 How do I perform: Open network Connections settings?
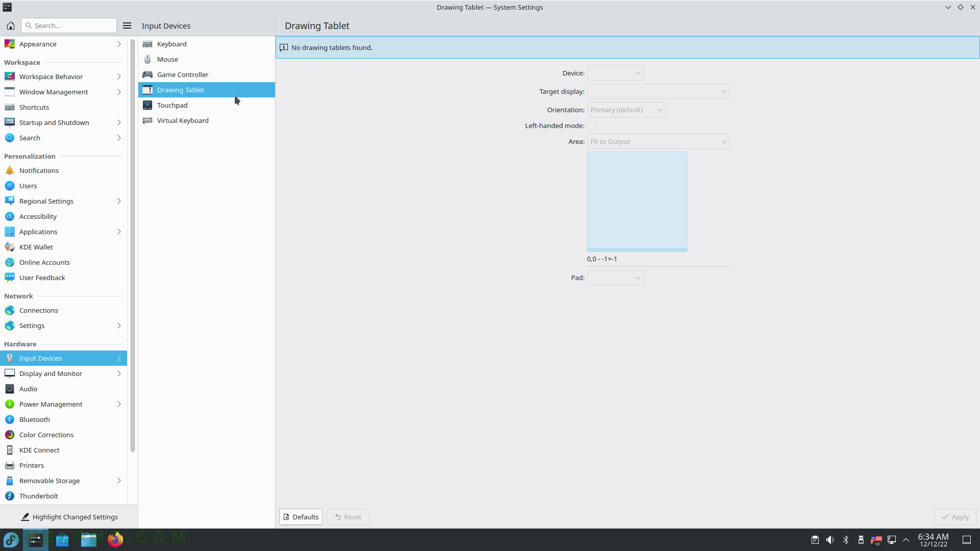coord(63,310)
